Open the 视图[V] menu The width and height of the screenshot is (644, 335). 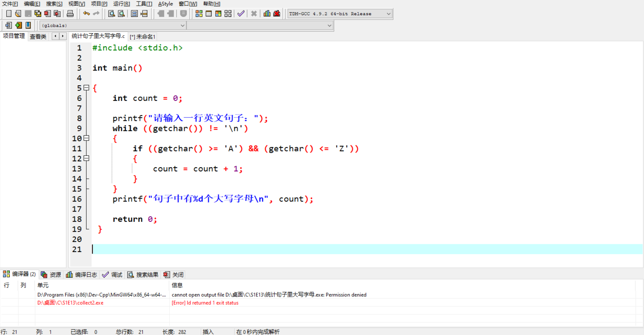[77, 4]
